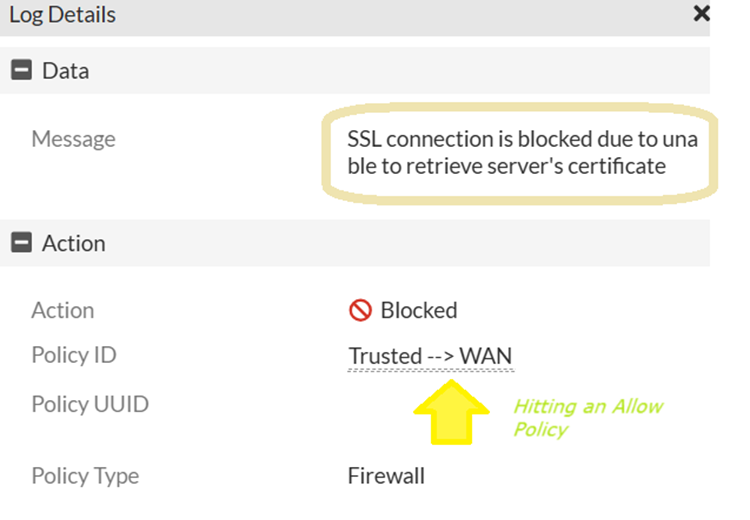Select the Action section header text
This screenshot has height=520, width=750.
pyautogui.click(x=73, y=243)
